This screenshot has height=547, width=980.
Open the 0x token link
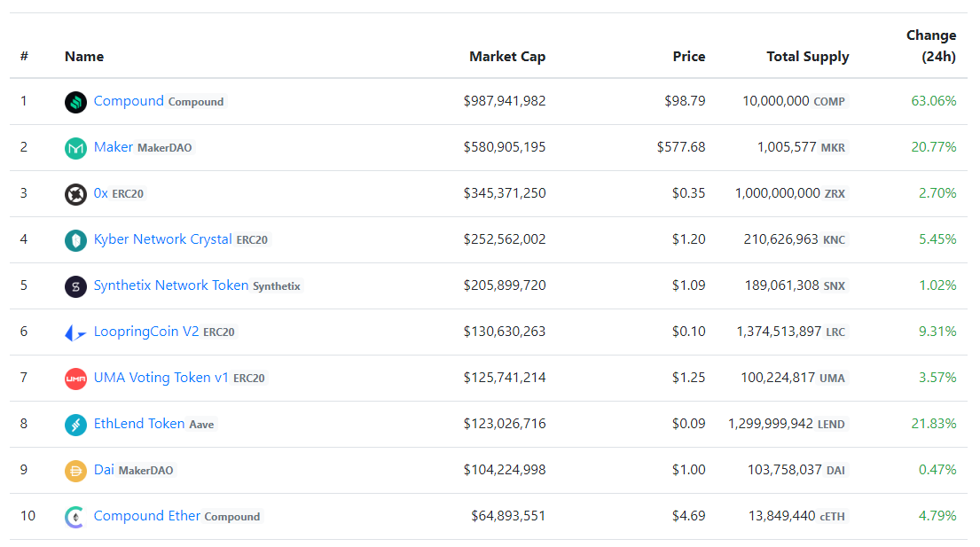pyautogui.click(x=100, y=193)
